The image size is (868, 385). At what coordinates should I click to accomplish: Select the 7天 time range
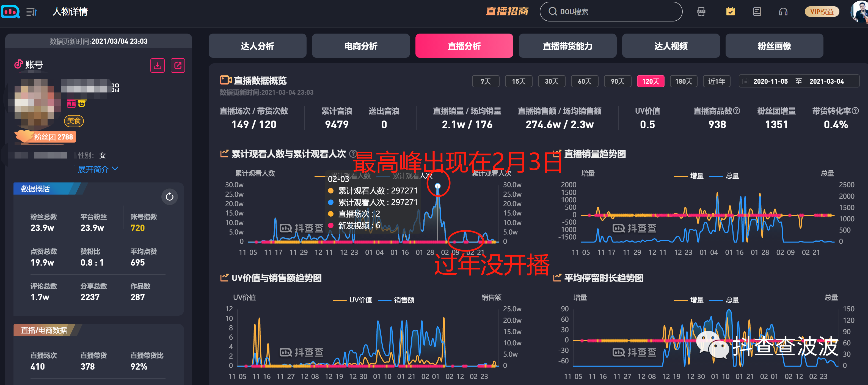(486, 81)
